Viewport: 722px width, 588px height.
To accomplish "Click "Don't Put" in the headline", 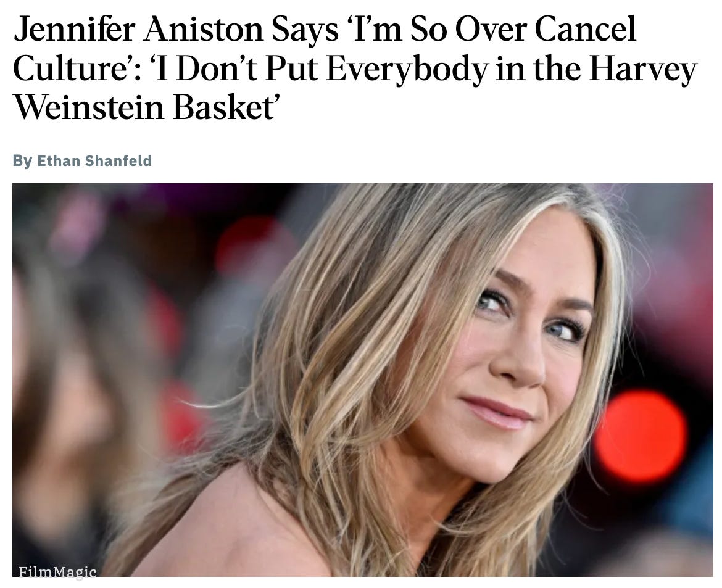I will pos(246,69).
